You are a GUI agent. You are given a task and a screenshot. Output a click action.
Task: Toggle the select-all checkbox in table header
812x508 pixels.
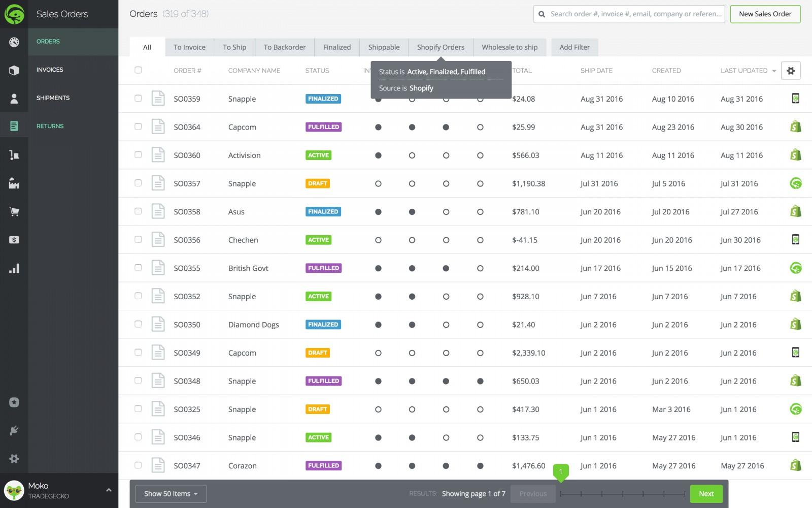click(x=138, y=70)
